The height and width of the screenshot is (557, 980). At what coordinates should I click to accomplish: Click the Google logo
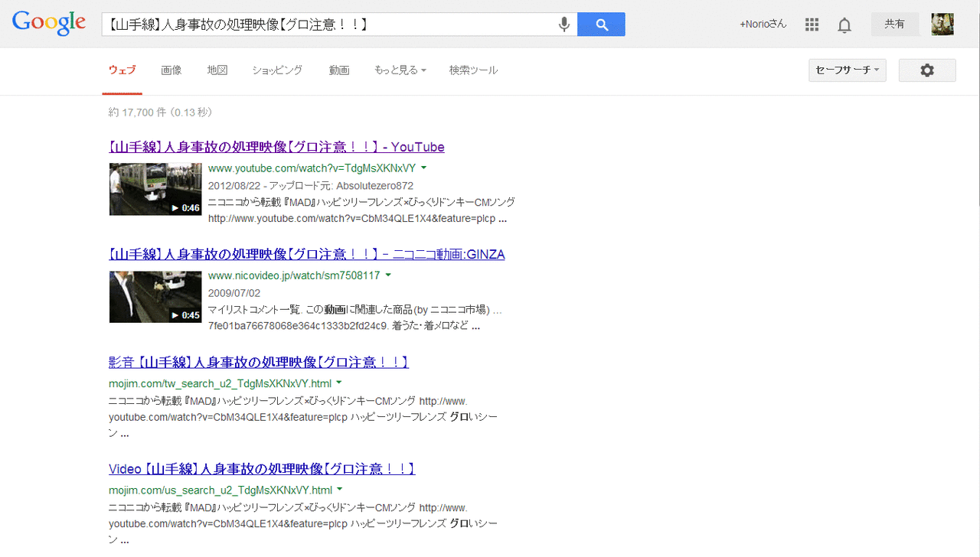point(49,24)
